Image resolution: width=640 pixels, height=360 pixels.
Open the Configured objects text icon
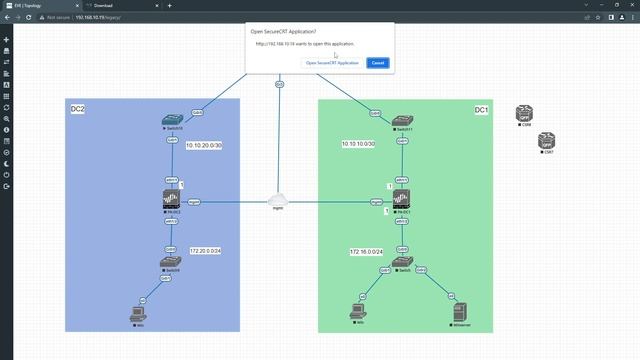click(x=6, y=85)
